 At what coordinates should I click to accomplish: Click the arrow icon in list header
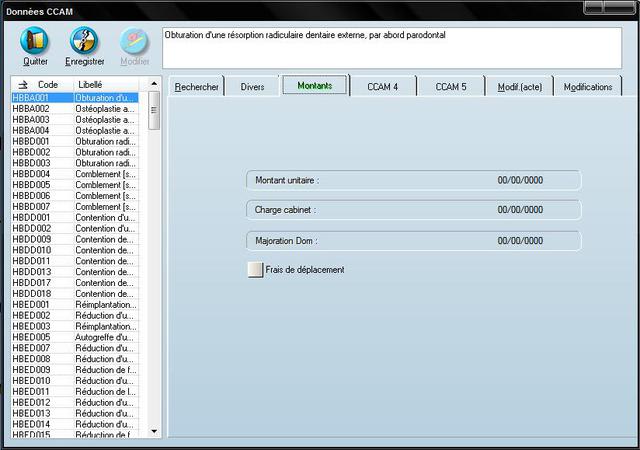23,85
